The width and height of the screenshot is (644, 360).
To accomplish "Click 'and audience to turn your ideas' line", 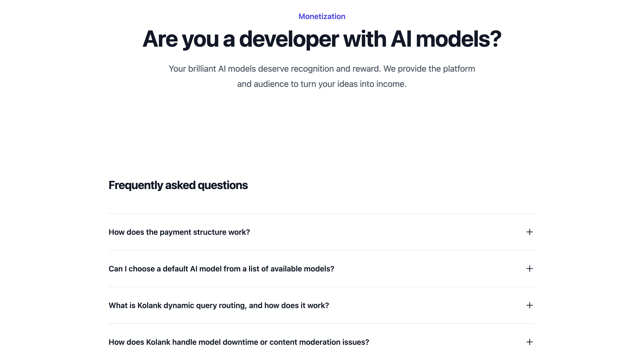I will click(322, 84).
